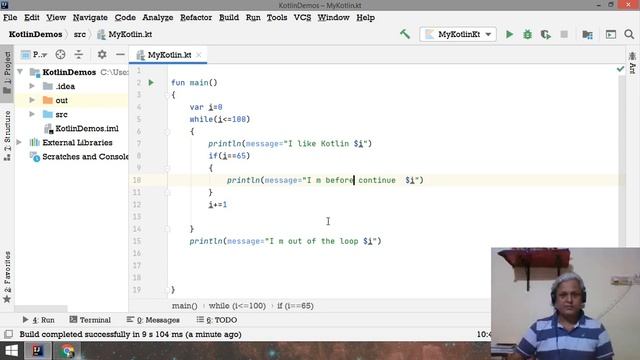
Task: Click the IntelliJ IDEA taskbar icon
Action: [38, 351]
